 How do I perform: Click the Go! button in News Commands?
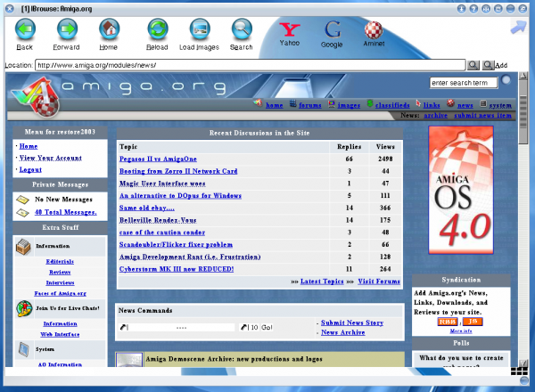click(267, 328)
